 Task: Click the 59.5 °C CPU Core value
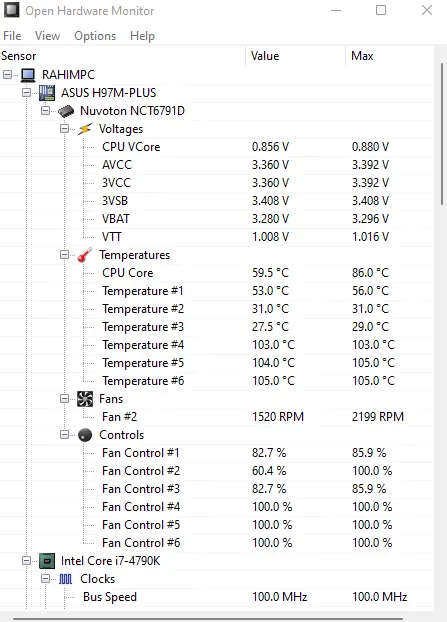(x=271, y=273)
